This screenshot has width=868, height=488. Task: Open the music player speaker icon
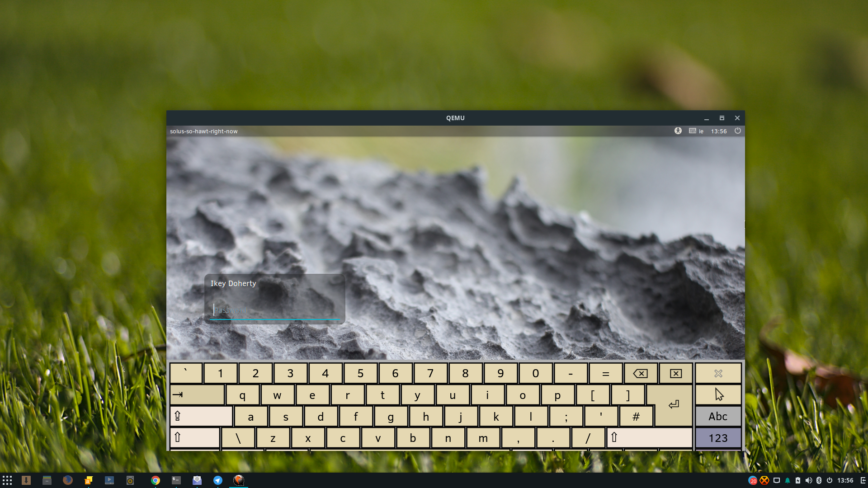tap(130, 480)
